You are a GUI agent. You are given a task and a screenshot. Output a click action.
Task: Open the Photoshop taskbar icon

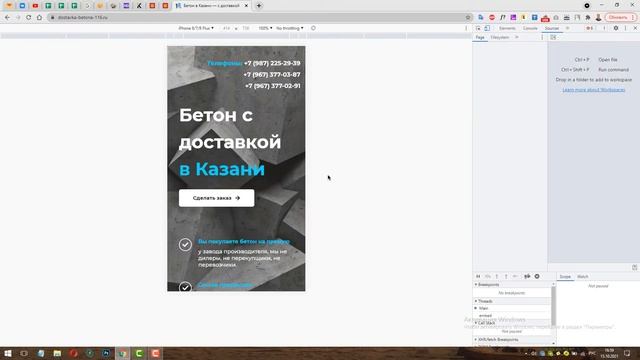(106, 353)
